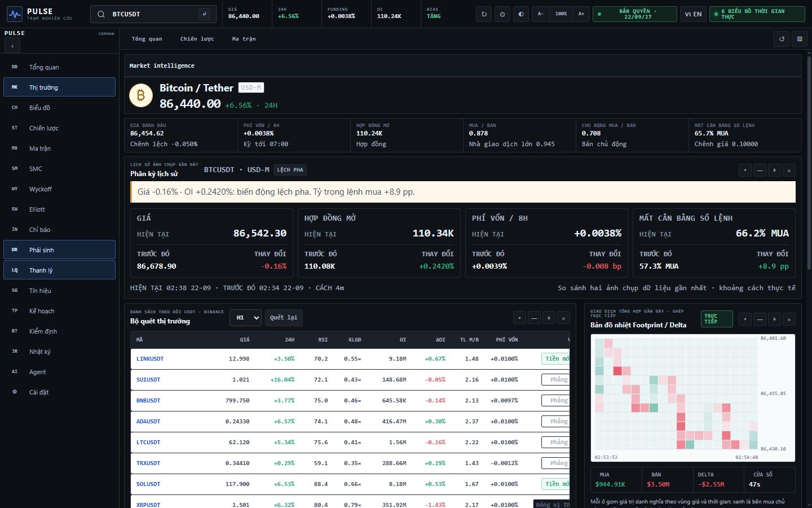Open the H1 timeframe dropdown
Image resolution: width=812 pixels, height=508 pixels.
tap(245, 318)
